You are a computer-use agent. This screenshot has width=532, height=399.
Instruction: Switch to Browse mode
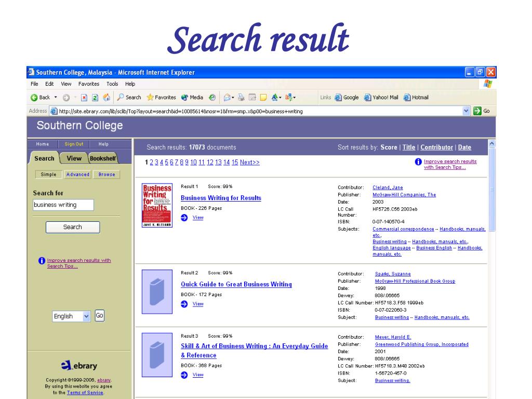(x=107, y=175)
